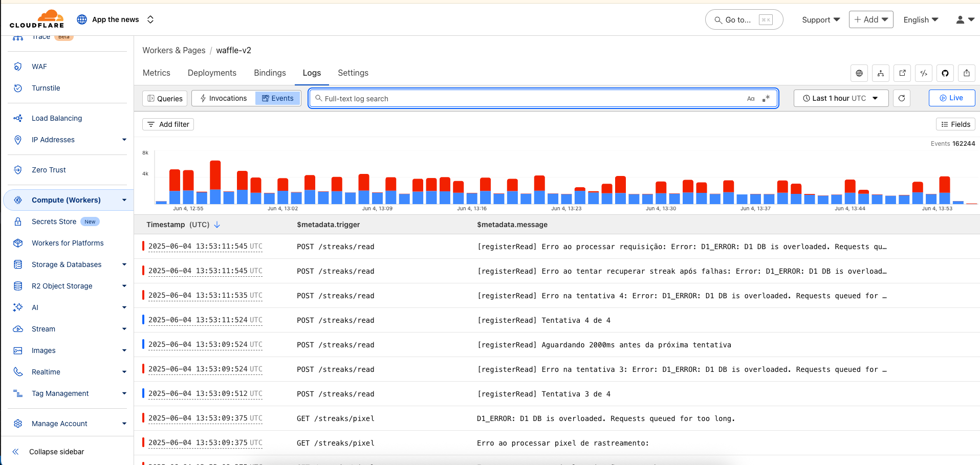Click the Realtime phone icon
The image size is (980, 465).
(x=18, y=372)
